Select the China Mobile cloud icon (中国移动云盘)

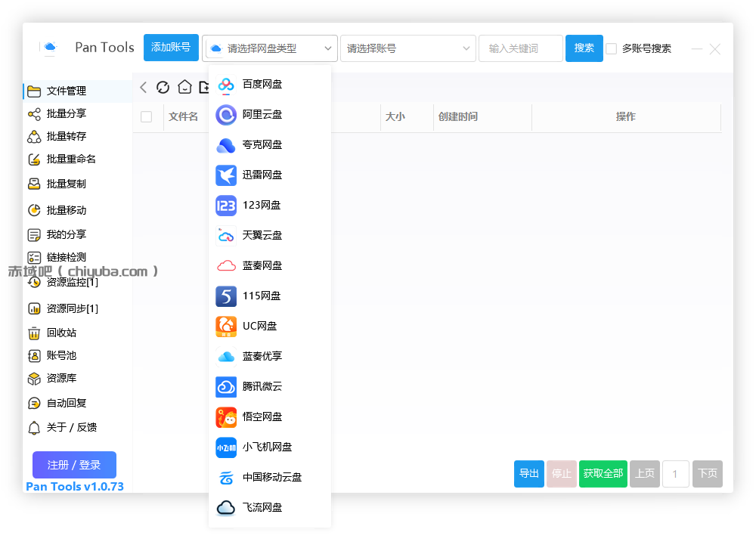coord(225,478)
